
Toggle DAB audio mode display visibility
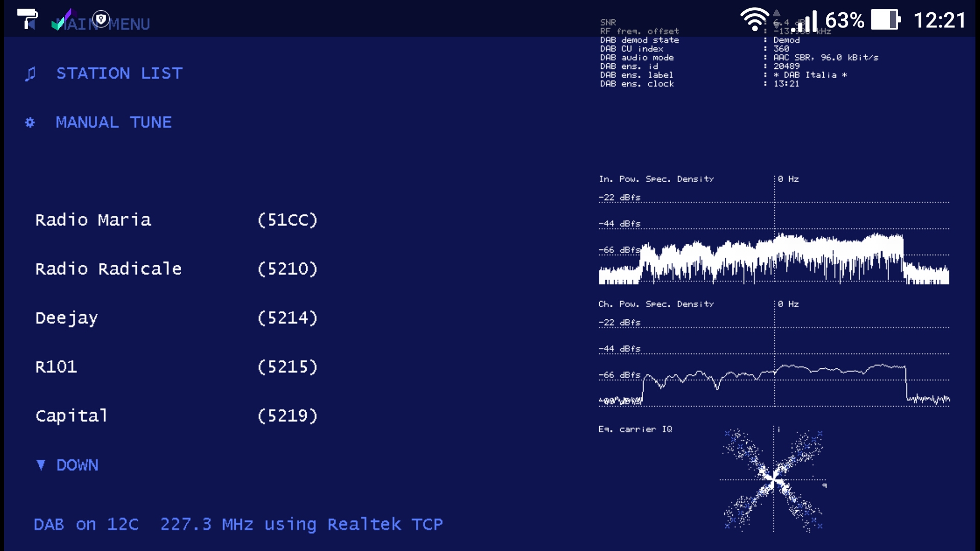click(x=635, y=57)
